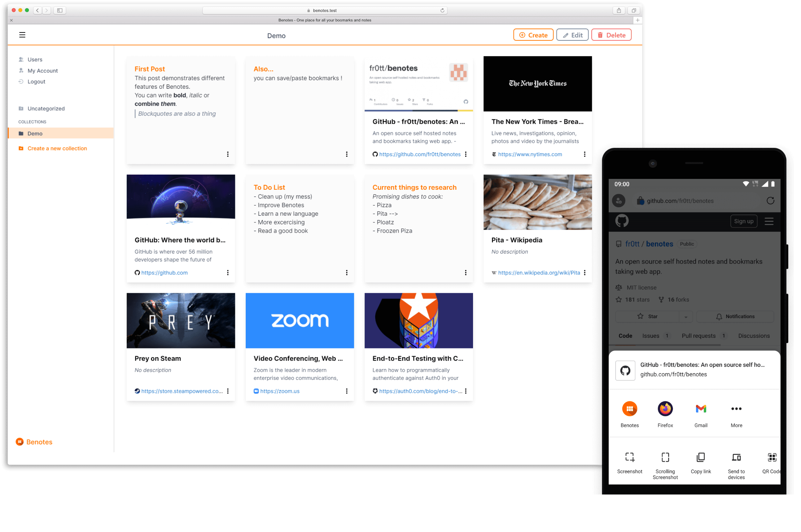This screenshot has height=532, width=801.
Task: Click the hamburger menu icon
Action: (22, 35)
